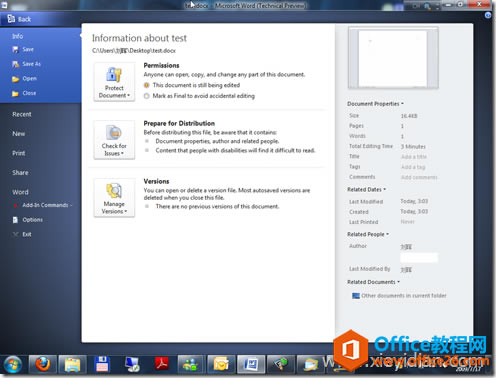
Task: Click the Manage Versions magnifier icon
Action: click(114, 191)
